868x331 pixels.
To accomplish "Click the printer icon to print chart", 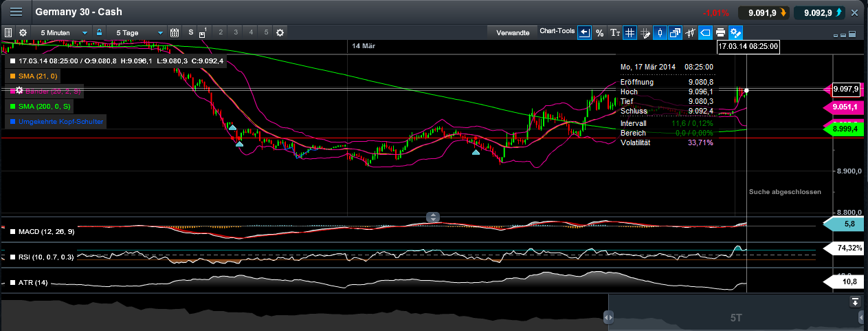I will point(720,32).
